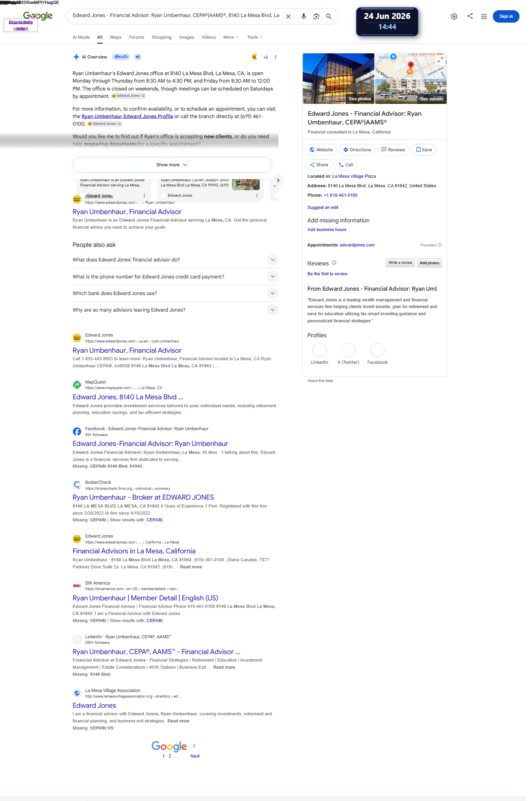Open the LinkedIn profile icon
Image resolution: width=532 pixels, height=801 pixels.
tap(319, 350)
